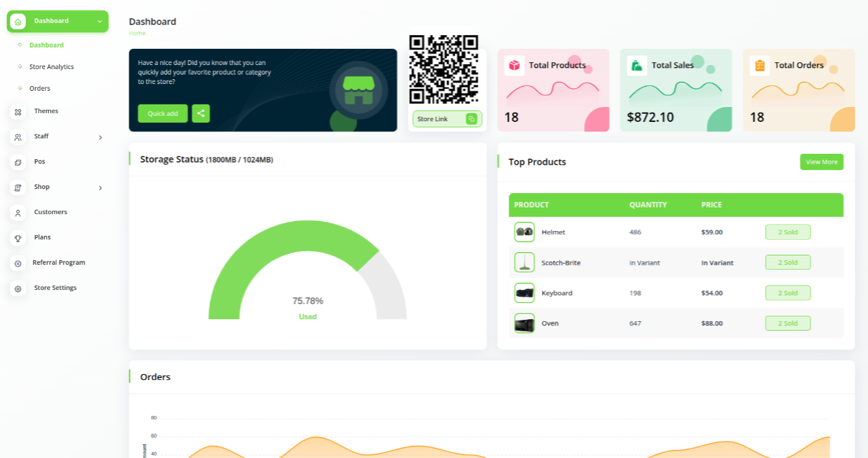Screen dimensions: 868x458
Task: Click the $872.10 total sales value
Action: (x=650, y=117)
